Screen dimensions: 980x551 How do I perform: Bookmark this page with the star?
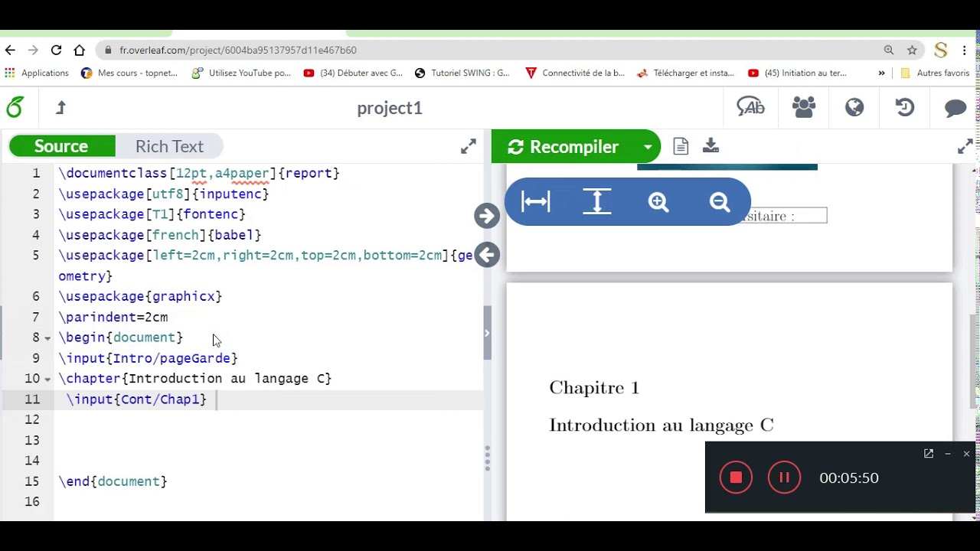coord(912,50)
